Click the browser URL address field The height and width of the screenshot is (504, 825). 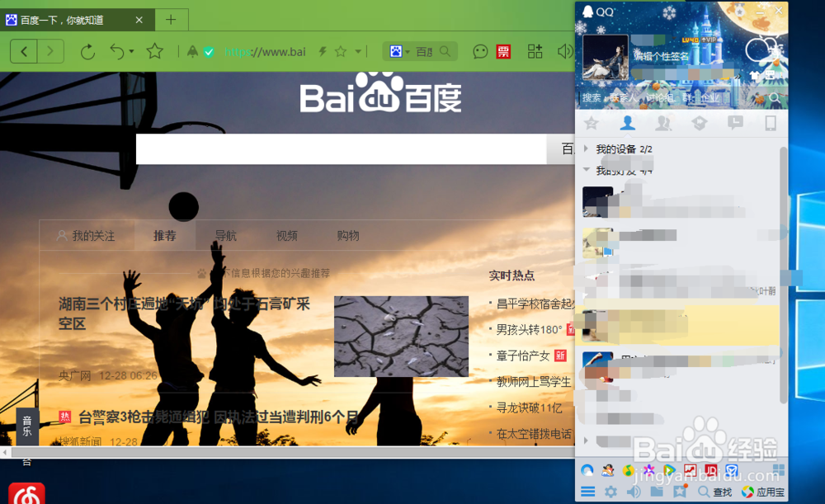tap(265, 52)
